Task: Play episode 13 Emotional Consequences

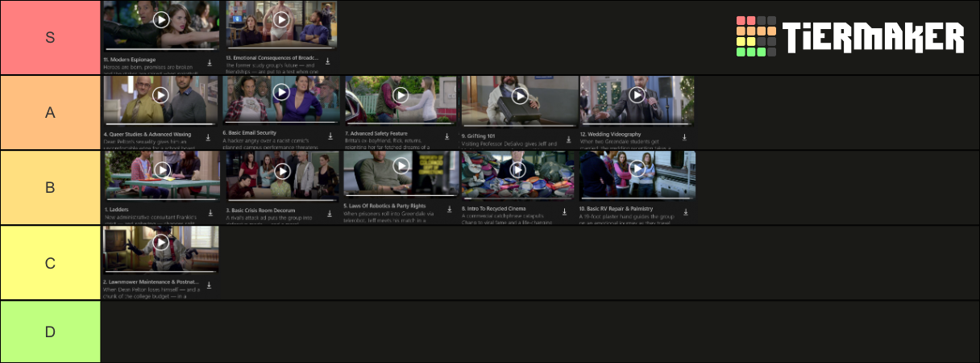Action: 281,19
